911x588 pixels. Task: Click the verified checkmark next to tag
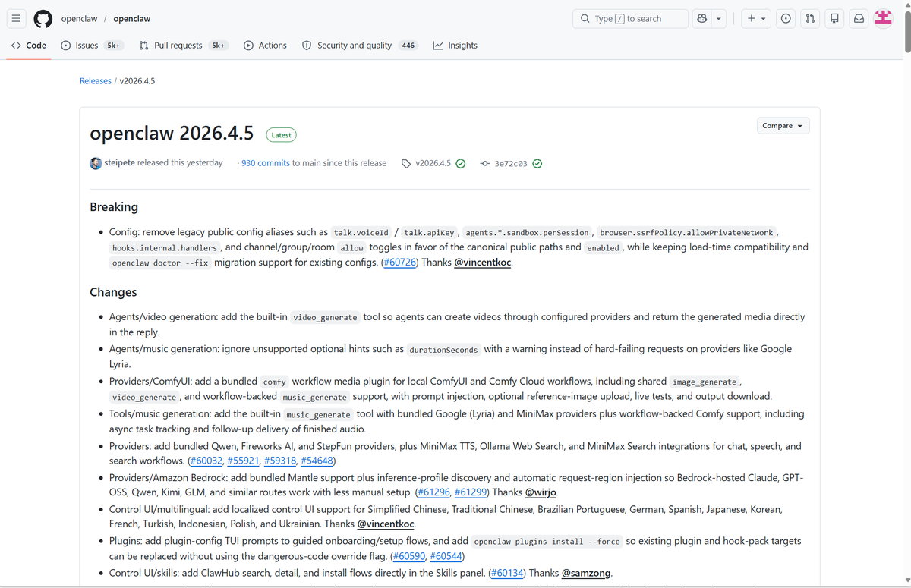[x=461, y=164]
